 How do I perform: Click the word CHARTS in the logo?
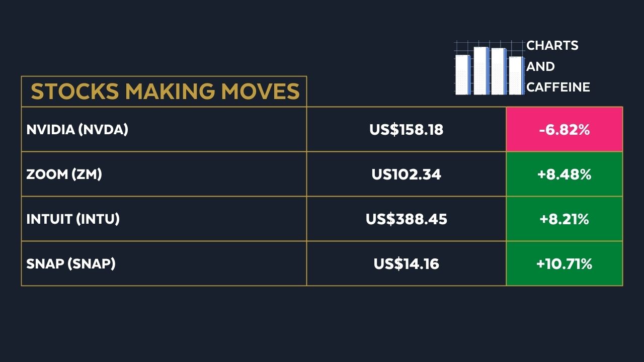click(x=552, y=46)
